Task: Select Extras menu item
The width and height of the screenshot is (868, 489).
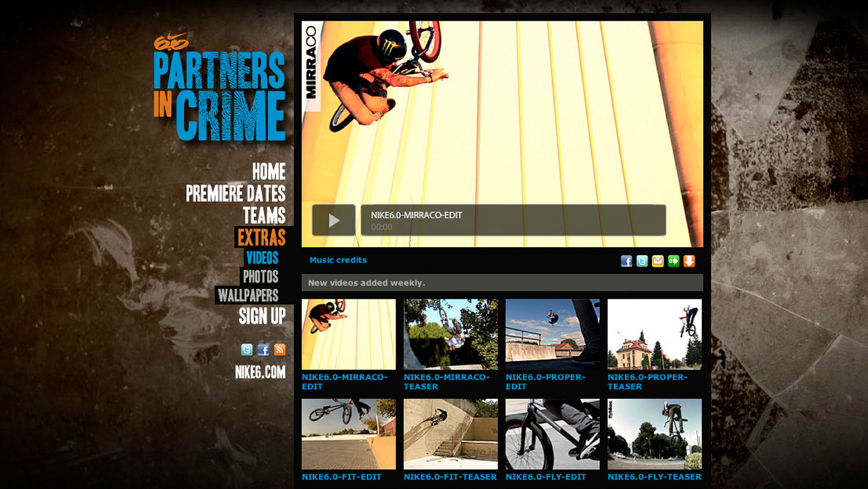Action: coord(262,237)
